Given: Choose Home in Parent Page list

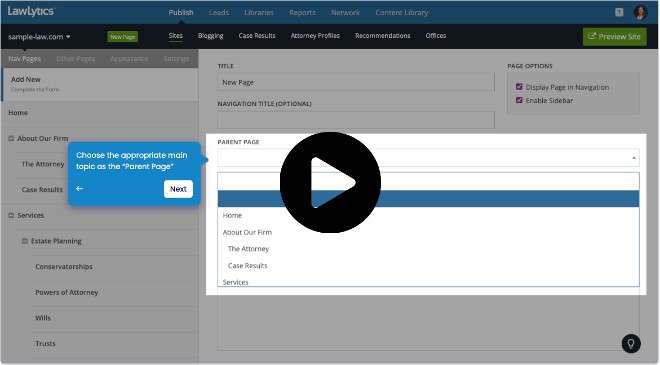Looking at the screenshot, I should pyautogui.click(x=232, y=215).
